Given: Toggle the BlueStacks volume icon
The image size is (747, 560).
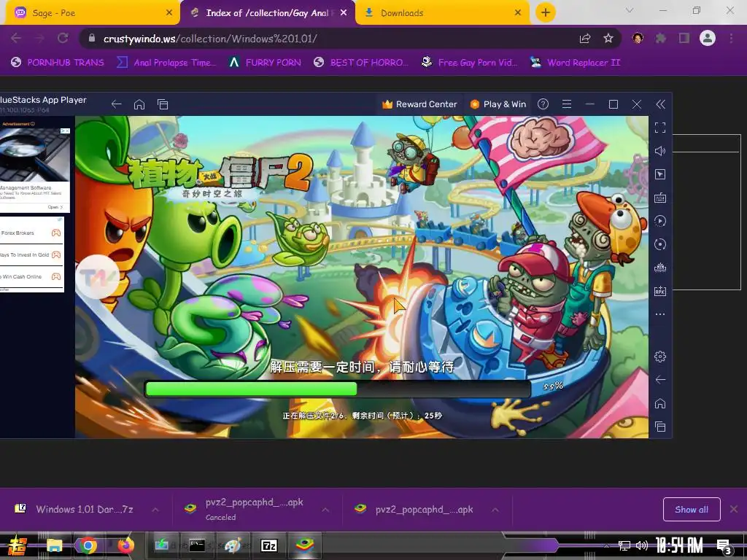Looking at the screenshot, I should tap(659, 151).
